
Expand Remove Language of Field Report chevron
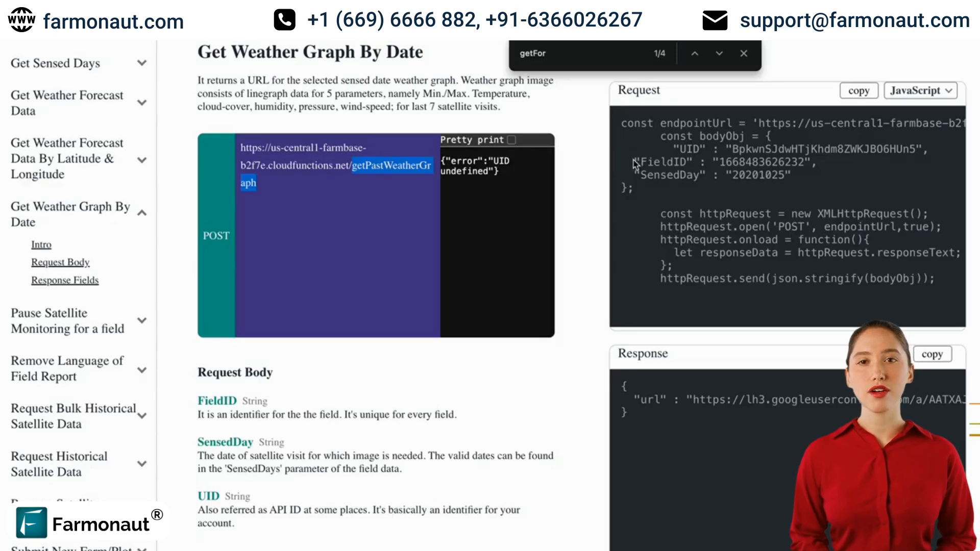[142, 370]
